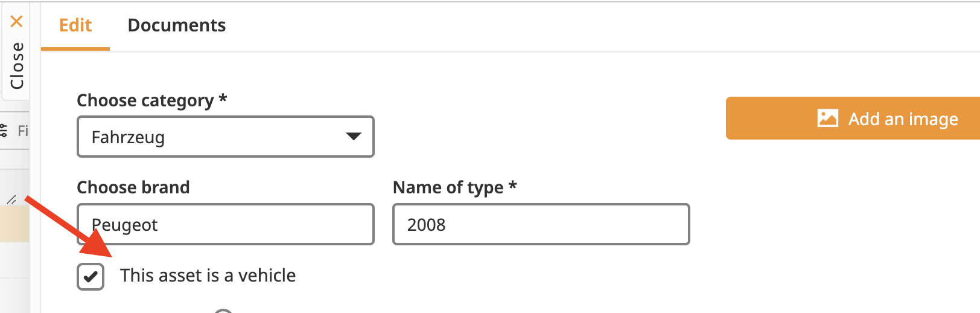The width and height of the screenshot is (980, 313).
Task: Click the vertical Close label
Action: (17, 65)
